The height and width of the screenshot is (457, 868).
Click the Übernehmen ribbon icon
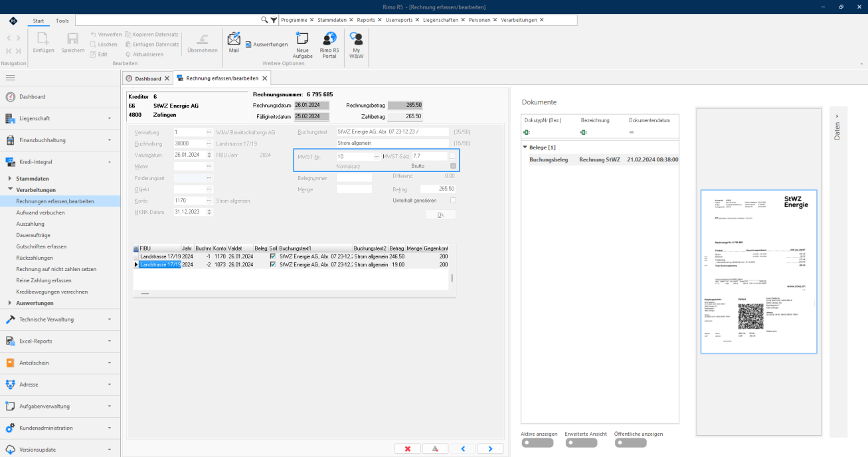[x=203, y=43]
